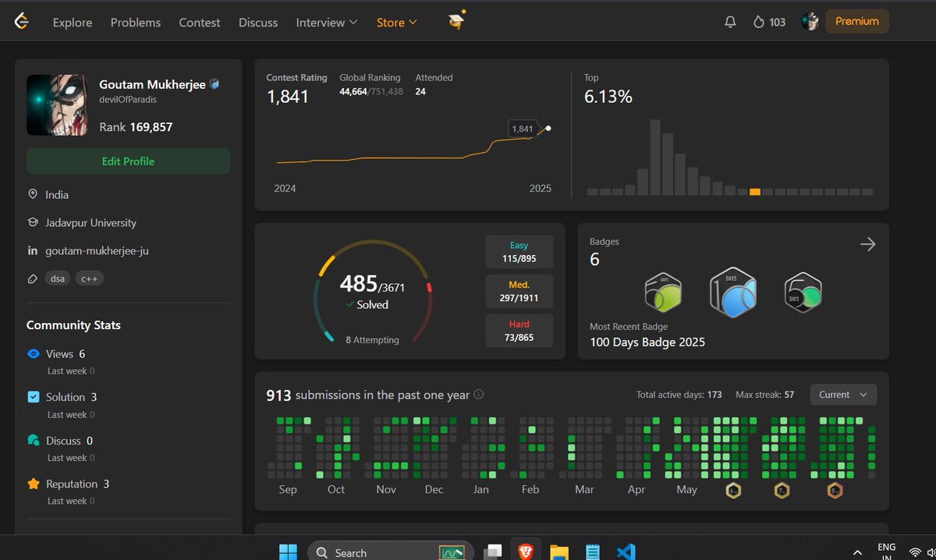
Task: Click the first hexagon badge below May heatmap
Action: click(733, 491)
